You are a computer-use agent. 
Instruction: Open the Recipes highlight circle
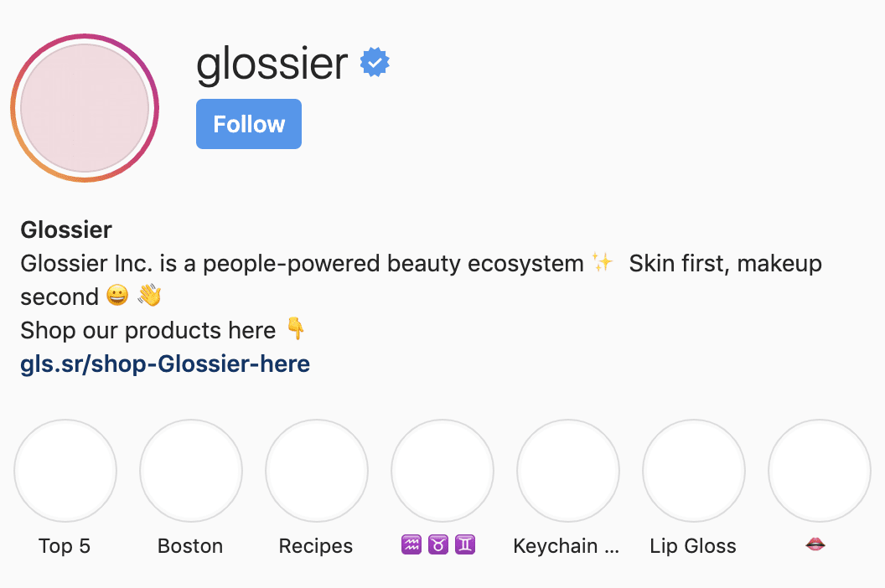tap(317, 470)
